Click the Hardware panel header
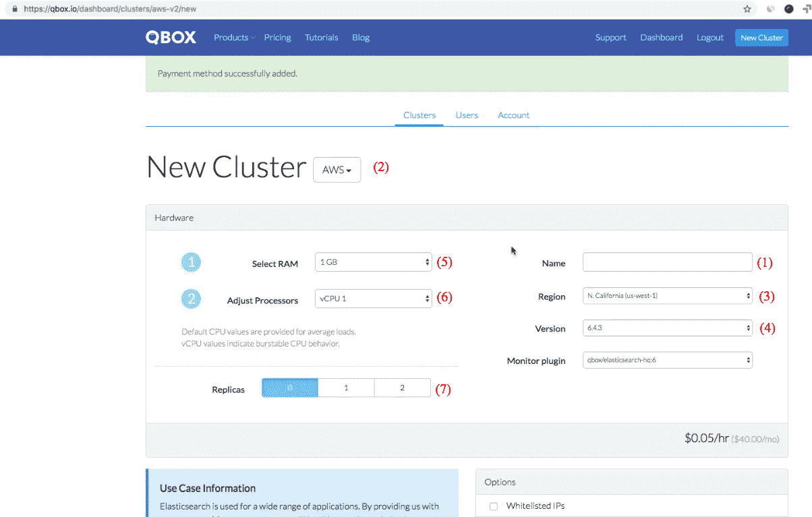Screen dimensions: 812x517 coord(467,218)
